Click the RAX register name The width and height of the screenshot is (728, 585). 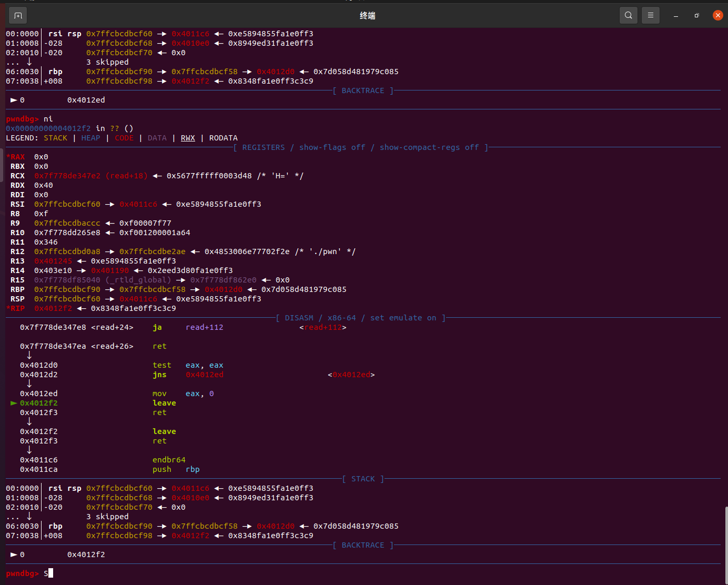tap(17, 157)
